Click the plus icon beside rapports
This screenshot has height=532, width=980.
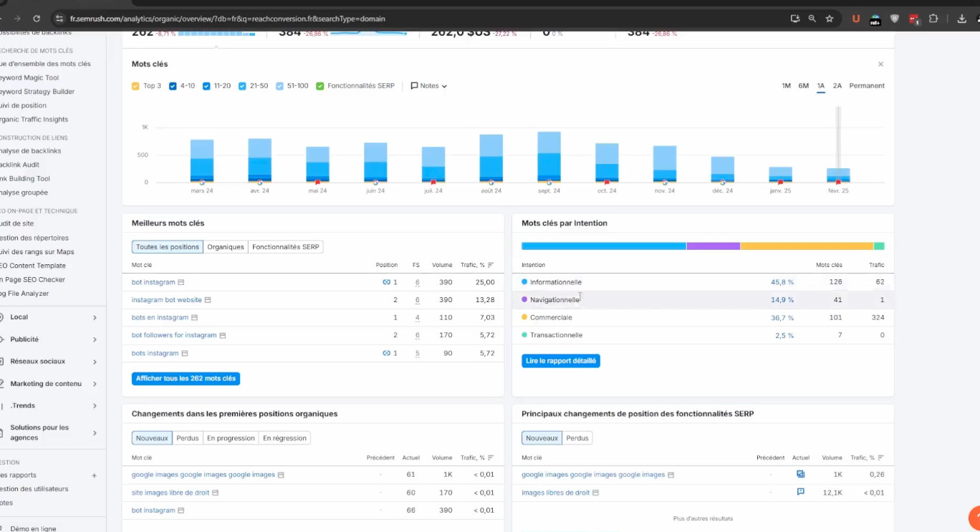tap(95, 475)
